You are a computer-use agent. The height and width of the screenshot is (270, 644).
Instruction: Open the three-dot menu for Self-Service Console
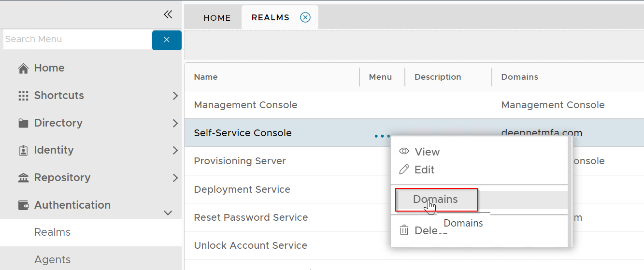[x=382, y=137]
